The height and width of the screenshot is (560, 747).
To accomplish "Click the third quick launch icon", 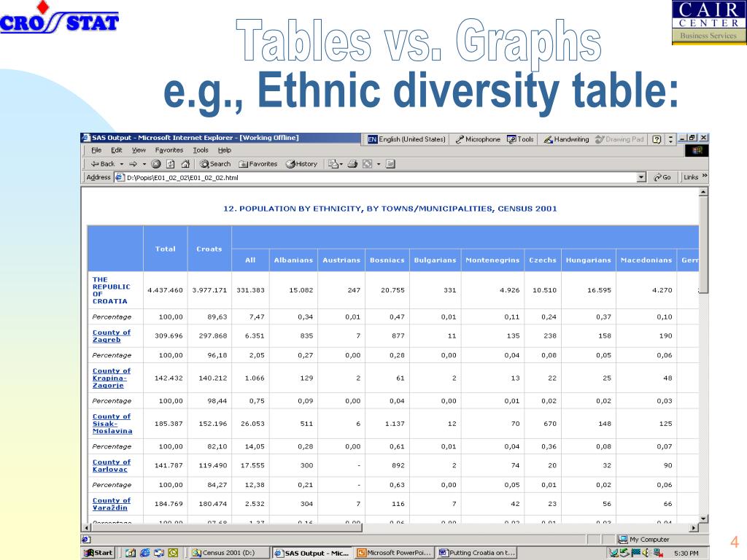I will (158, 553).
